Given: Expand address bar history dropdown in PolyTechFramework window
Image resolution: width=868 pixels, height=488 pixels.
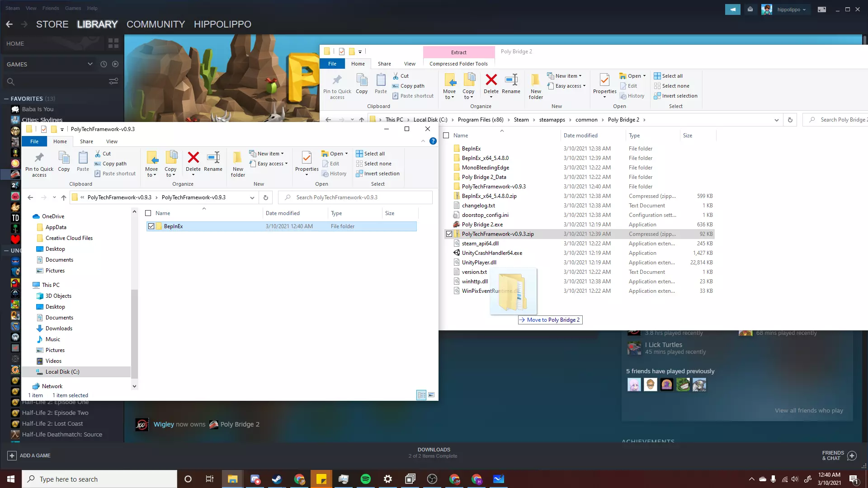Looking at the screenshot, I should click(x=252, y=197).
